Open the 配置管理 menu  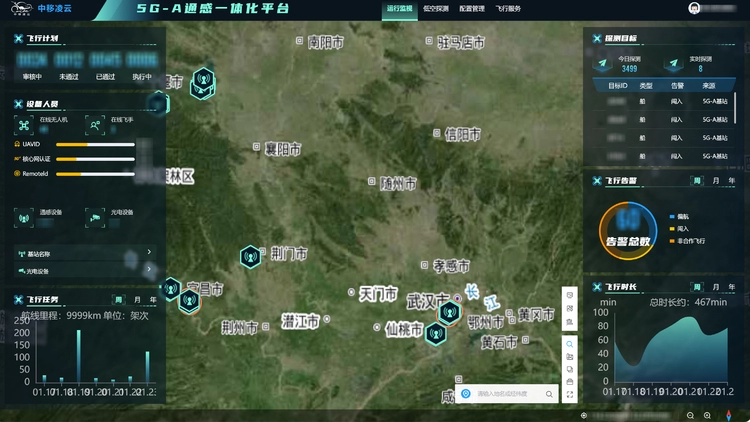coord(472,8)
